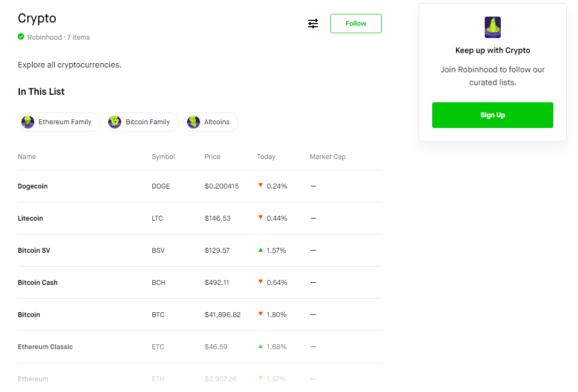578x392 pixels.
Task: Click the green verified checkmark beside Robinhood
Action: pos(21,37)
